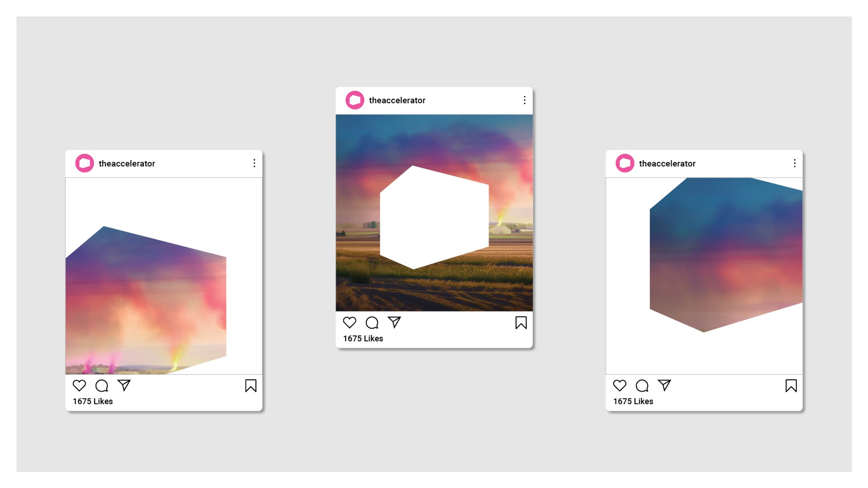Viewport: 868px width, 488px height.
Task: Open the center post's field landscape image
Action: pyautogui.click(x=434, y=213)
